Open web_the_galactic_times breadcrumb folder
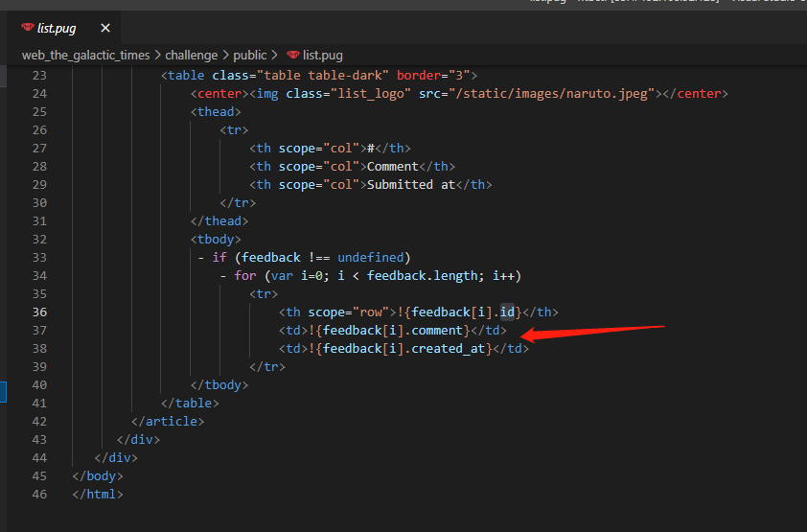 pyautogui.click(x=85, y=55)
